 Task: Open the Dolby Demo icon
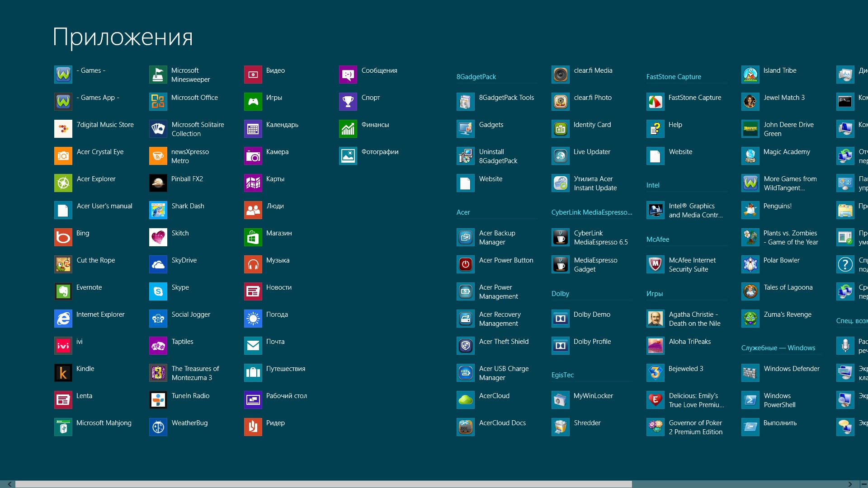[561, 319]
